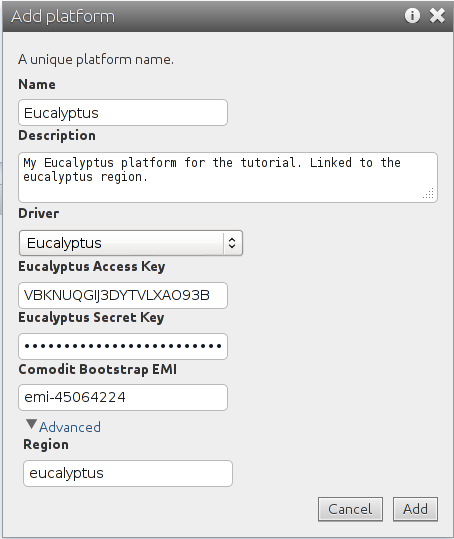Click the Driver dropdown arrow stepper
Viewport: 454px width, 539px height.
(x=232, y=243)
